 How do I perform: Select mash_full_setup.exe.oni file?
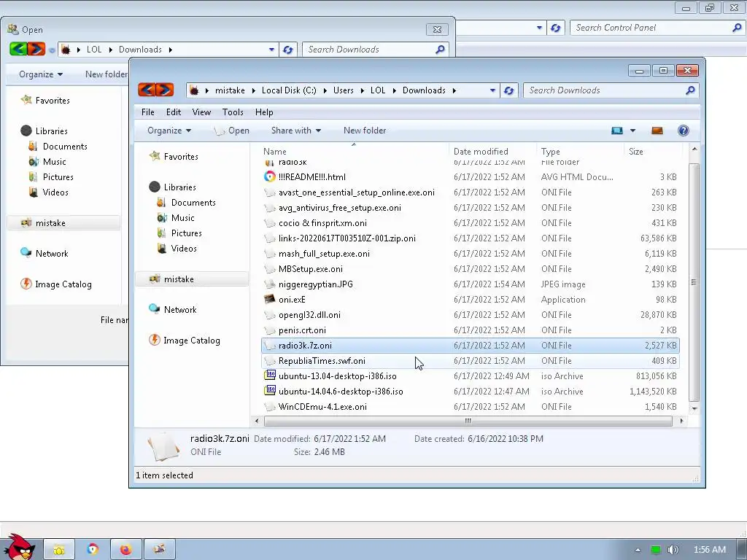click(471, 254)
